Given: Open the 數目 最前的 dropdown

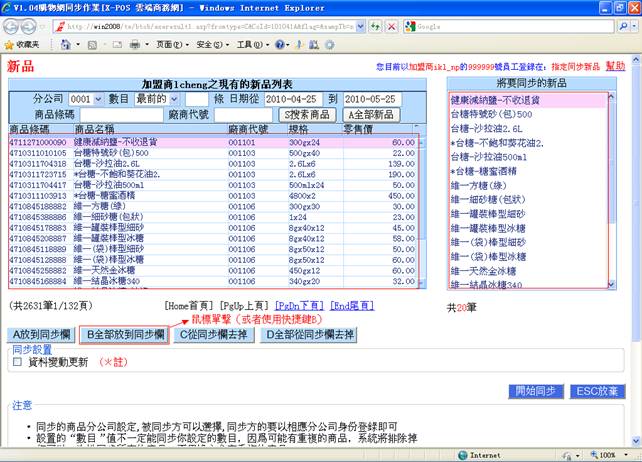Looking at the screenshot, I should pyautogui.click(x=172, y=99).
